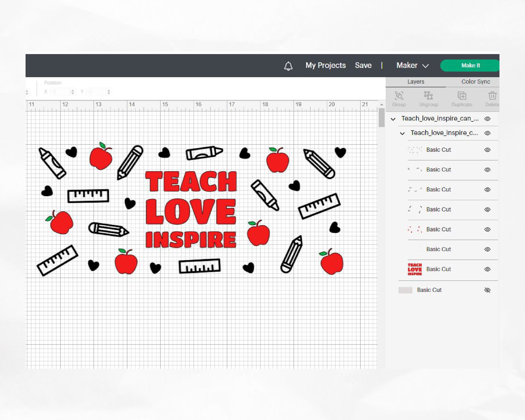The height and width of the screenshot is (420, 525).
Task: Click the canvas vertical scrollbar thumb
Action: point(381,118)
